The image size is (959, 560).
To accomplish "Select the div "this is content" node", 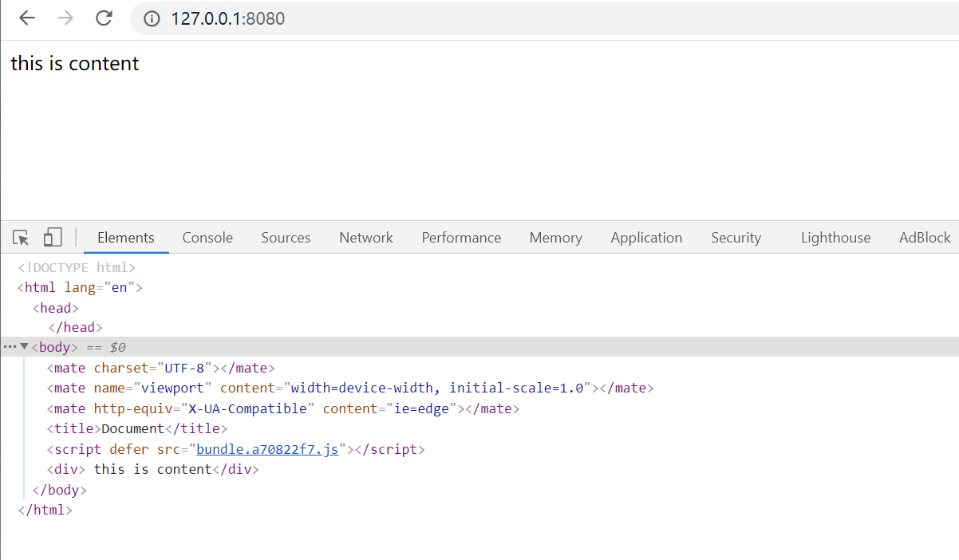I will 153,469.
